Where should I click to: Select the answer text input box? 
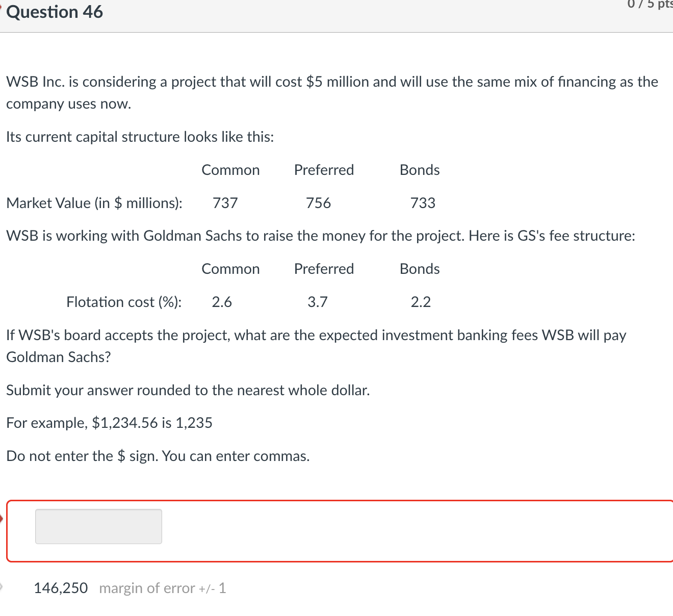98,526
